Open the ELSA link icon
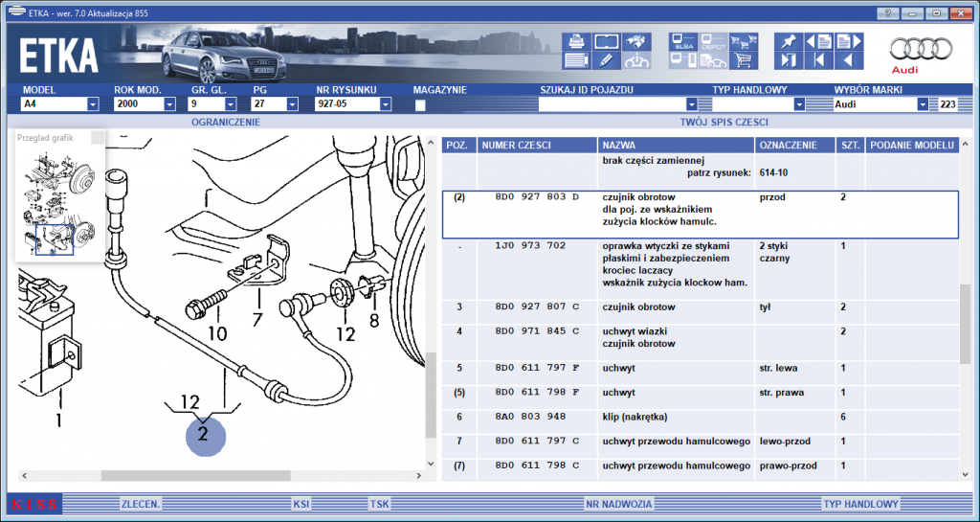This screenshot has width=980, height=522. [683, 42]
